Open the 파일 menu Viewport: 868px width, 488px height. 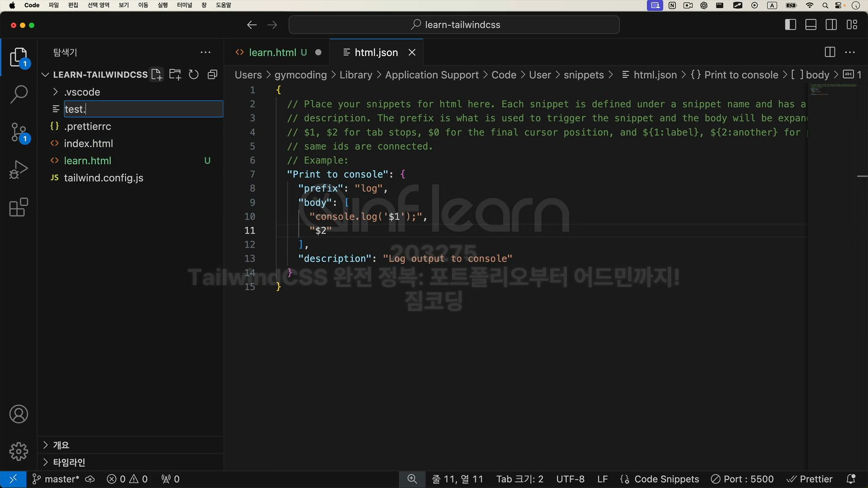pos(54,5)
